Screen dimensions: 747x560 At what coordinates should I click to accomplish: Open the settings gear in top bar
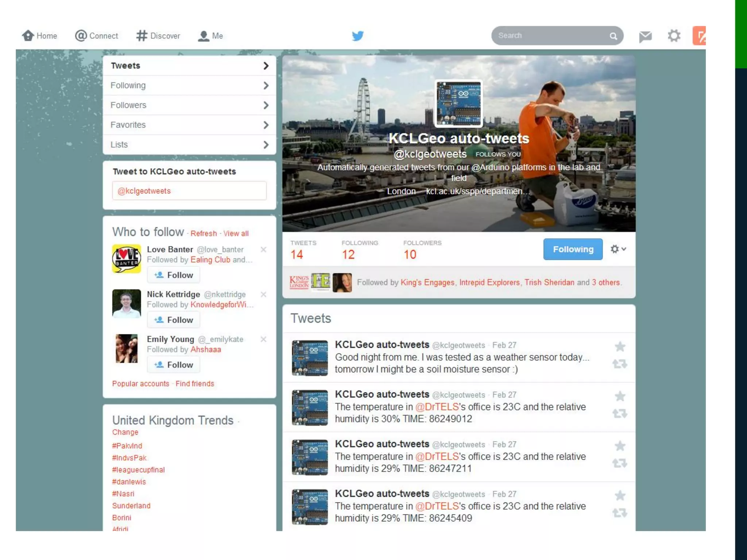click(x=674, y=36)
